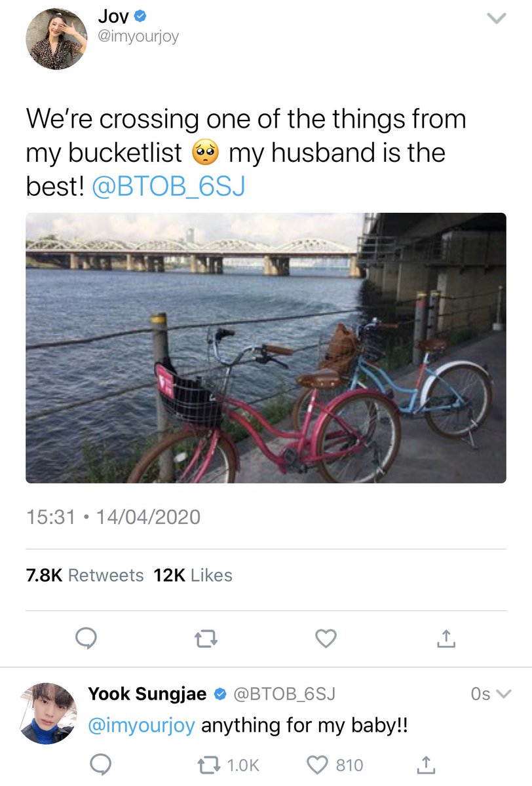
Task: Share Joy's tweet via share icon
Action: [446, 637]
